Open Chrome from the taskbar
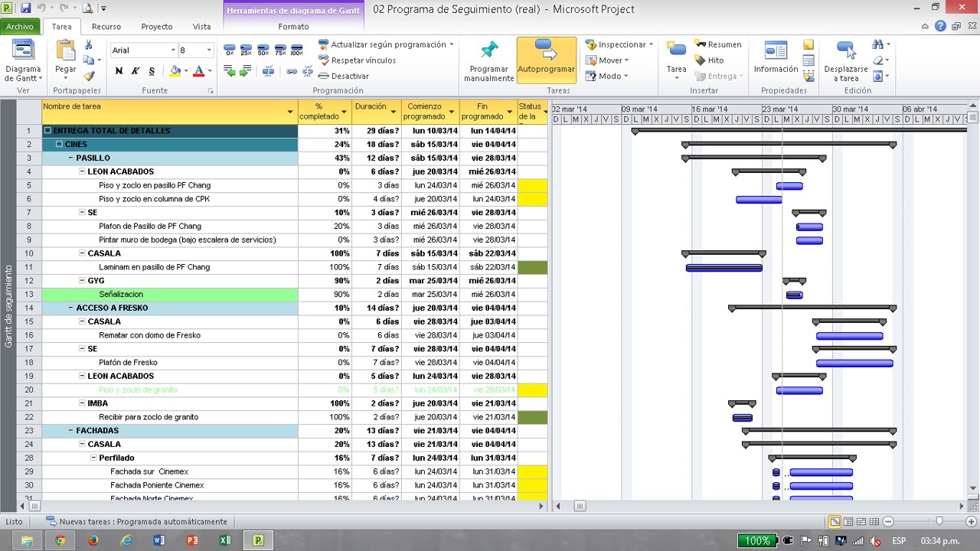The width and height of the screenshot is (980, 551). click(60, 540)
